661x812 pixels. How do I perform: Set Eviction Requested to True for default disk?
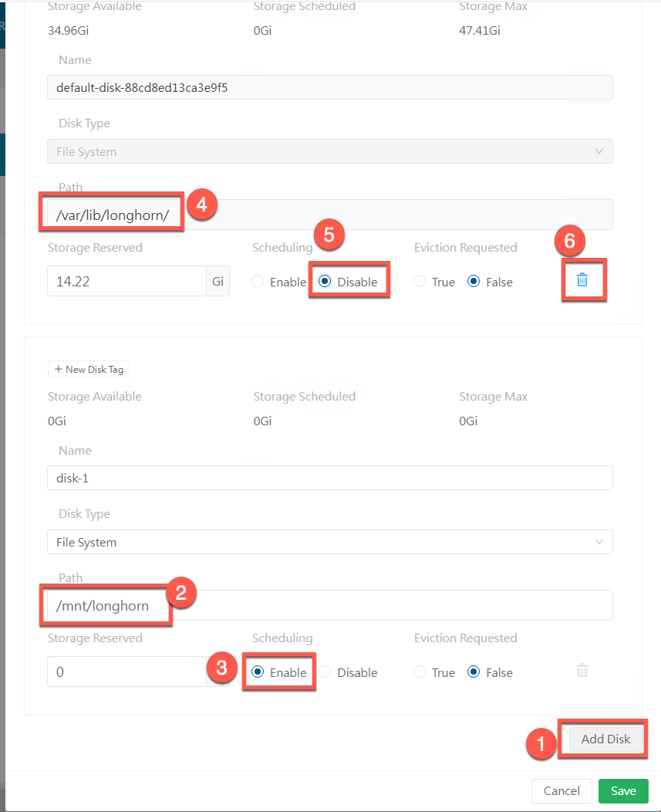420,283
